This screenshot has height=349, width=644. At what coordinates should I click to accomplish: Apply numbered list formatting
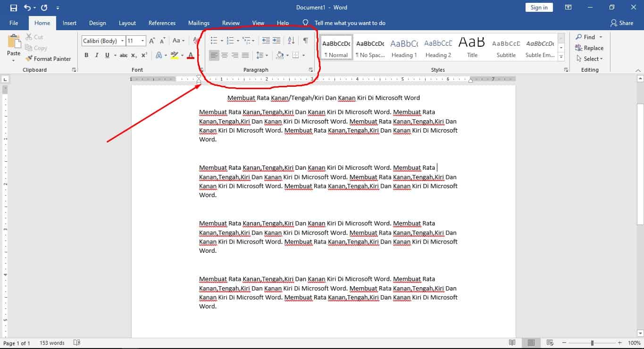click(x=230, y=41)
